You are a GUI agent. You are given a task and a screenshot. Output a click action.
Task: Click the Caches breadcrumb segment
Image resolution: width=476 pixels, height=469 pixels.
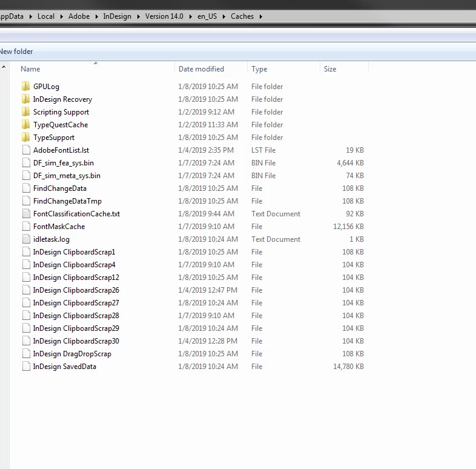(x=242, y=16)
